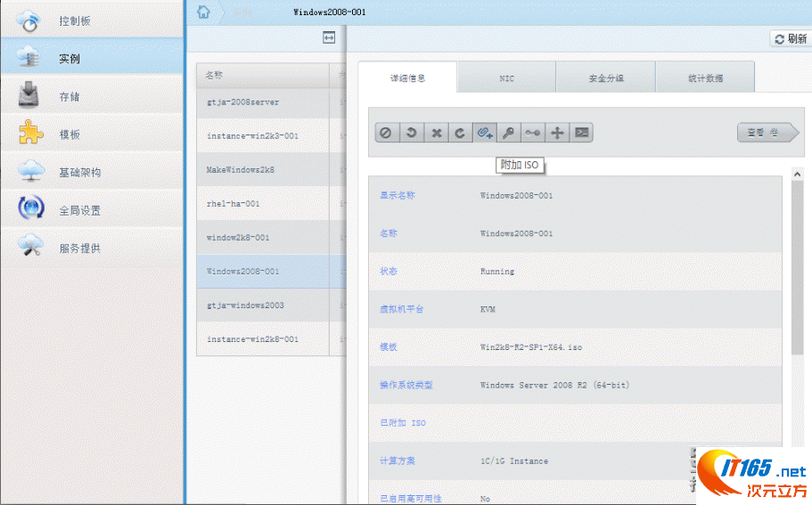Click the 操作系统类型 label
The height and width of the screenshot is (505, 812).
pyautogui.click(x=406, y=385)
